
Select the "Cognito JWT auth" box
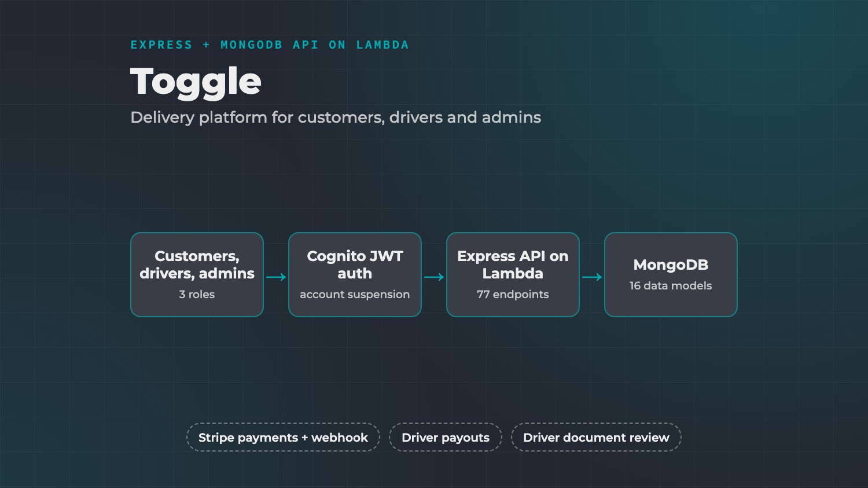click(355, 274)
